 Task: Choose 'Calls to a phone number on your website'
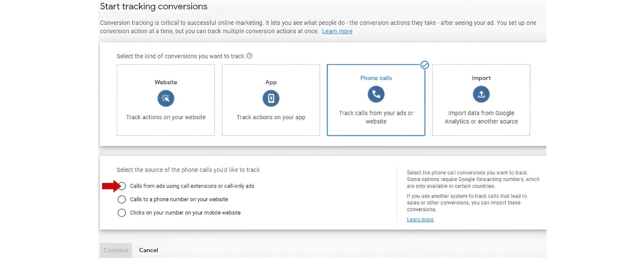click(x=122, y=200)
